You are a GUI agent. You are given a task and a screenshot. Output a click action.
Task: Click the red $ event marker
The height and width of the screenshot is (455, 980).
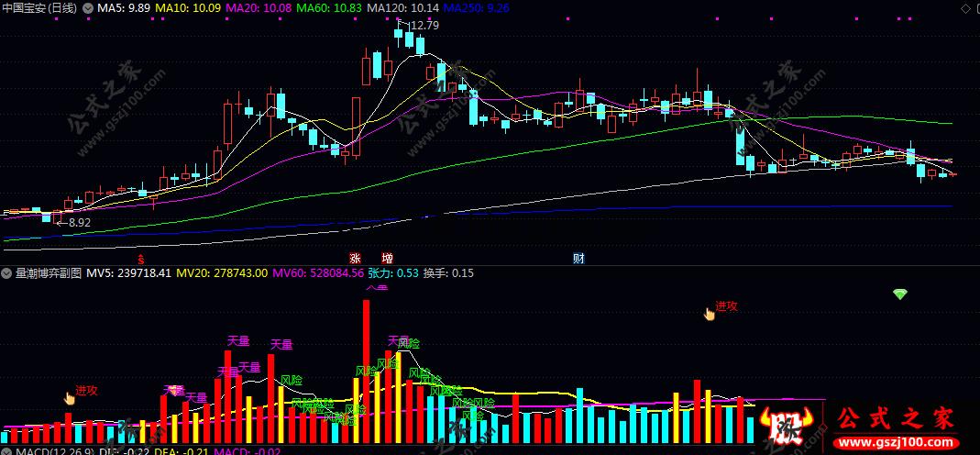pyautogui.click(x=141, y=258)
